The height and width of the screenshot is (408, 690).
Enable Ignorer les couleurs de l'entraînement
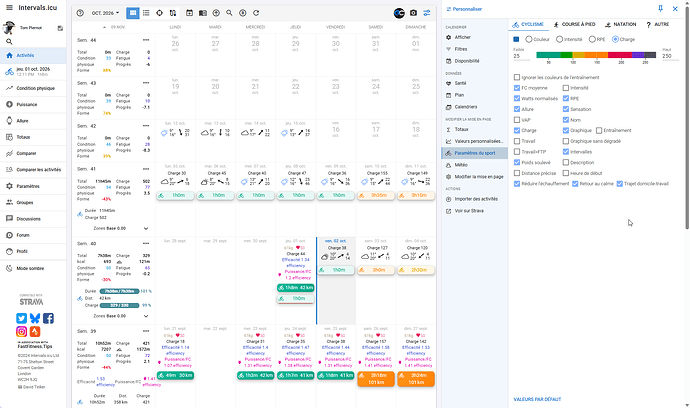(517, 77)
